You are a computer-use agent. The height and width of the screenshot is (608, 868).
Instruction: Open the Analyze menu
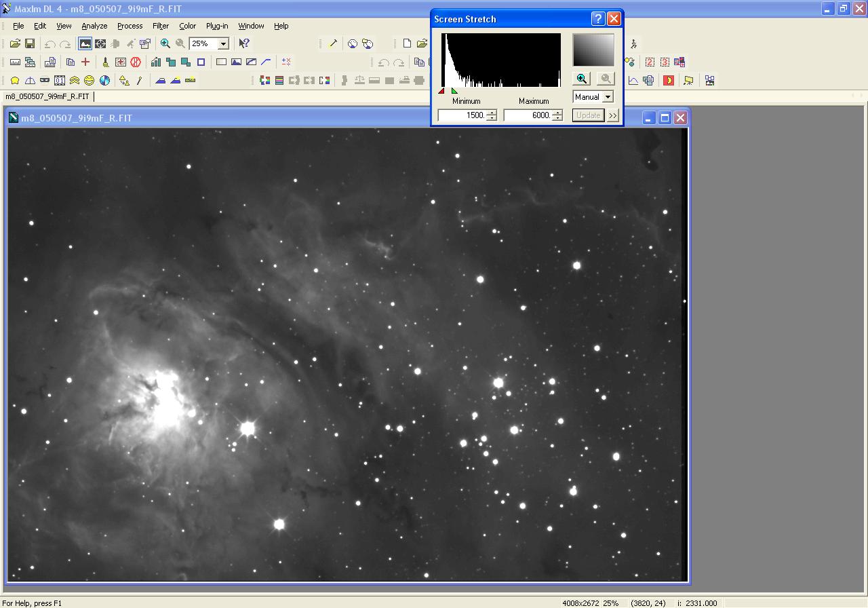pos(94,26)
